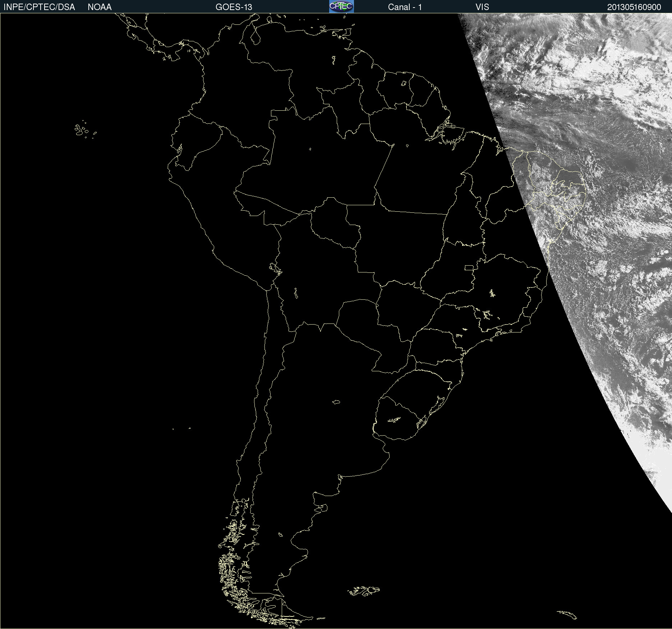
Task: Click the CPTEC logo in header
Action: (x=341, y=6)
